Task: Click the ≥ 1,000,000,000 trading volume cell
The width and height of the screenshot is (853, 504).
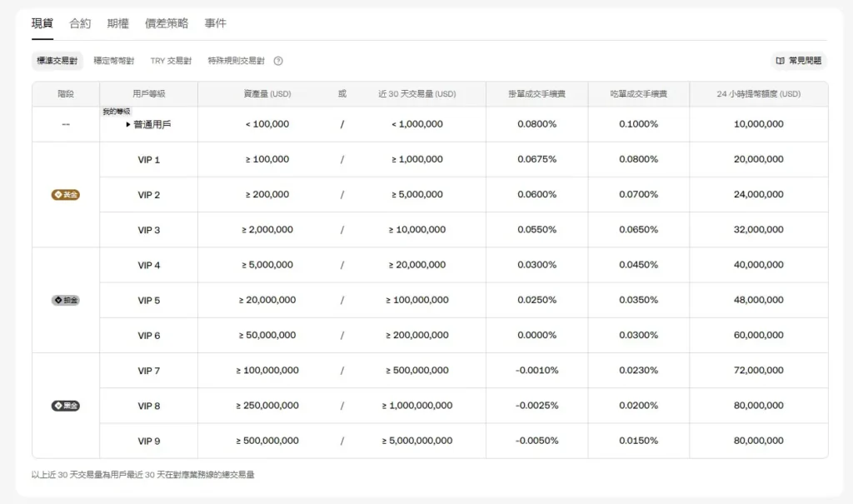Action: pyautogui.click(x=417, y=406)
